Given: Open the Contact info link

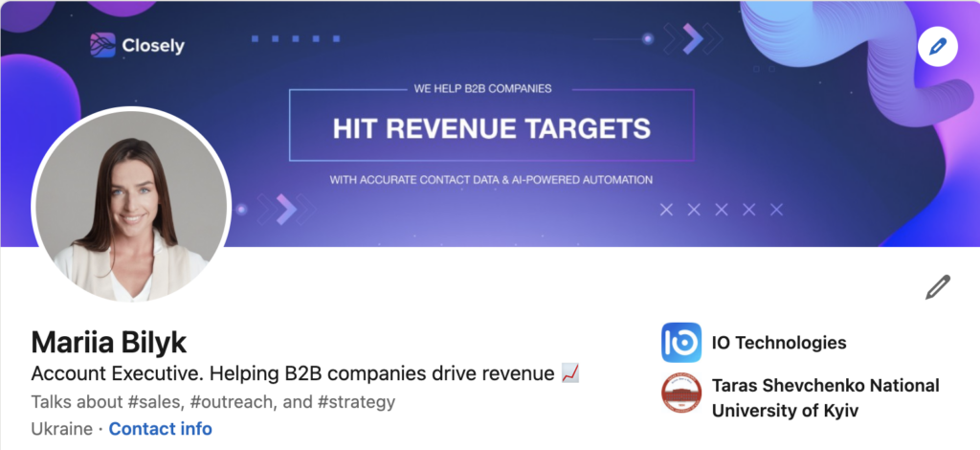Looking at the screenshot, I should [160, 429].
